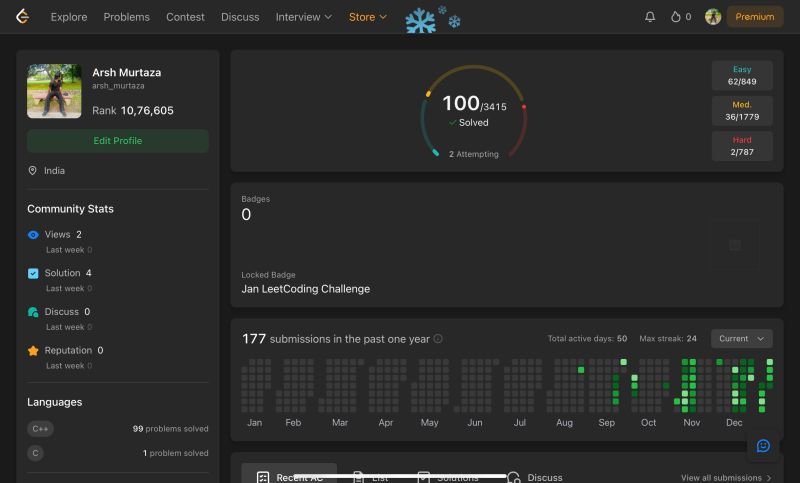The width and height of the screenshot is (800, 483).
Task: Click the solved problems progress ring
Action: [473, 111]
